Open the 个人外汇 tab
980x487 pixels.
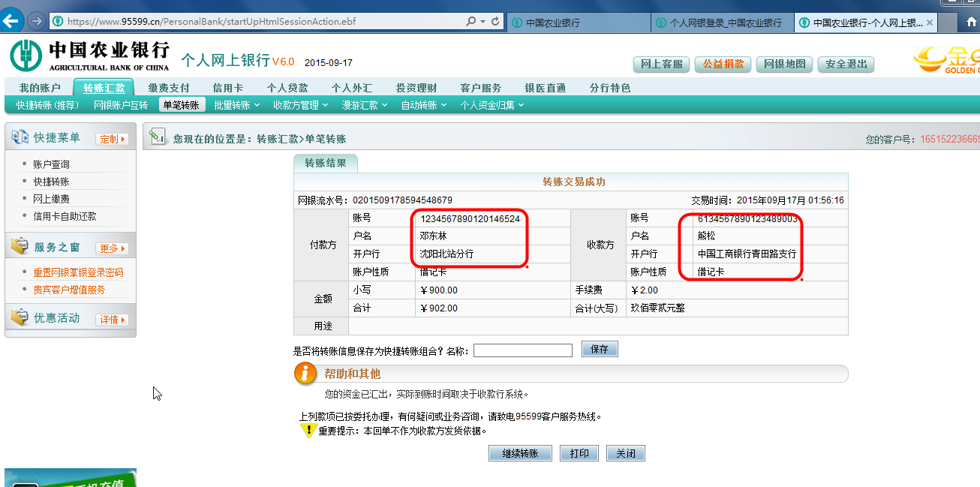tap(352, 88)
